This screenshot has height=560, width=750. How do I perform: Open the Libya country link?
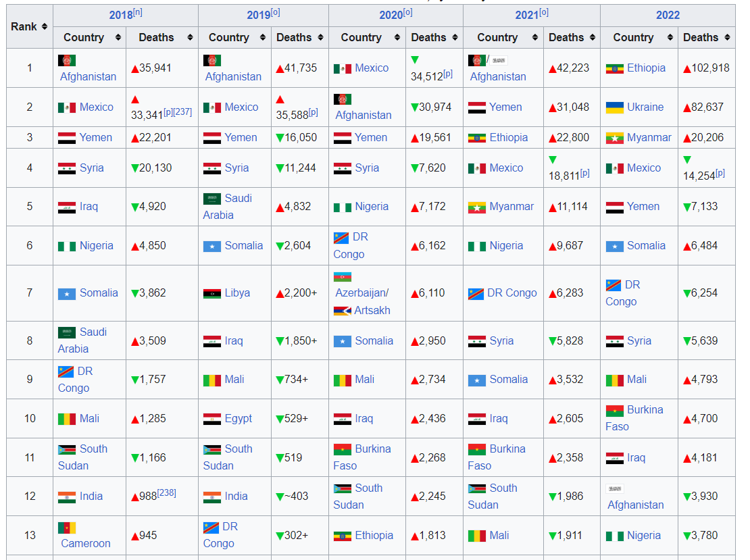pyautogui.click(x=237, y=293)
